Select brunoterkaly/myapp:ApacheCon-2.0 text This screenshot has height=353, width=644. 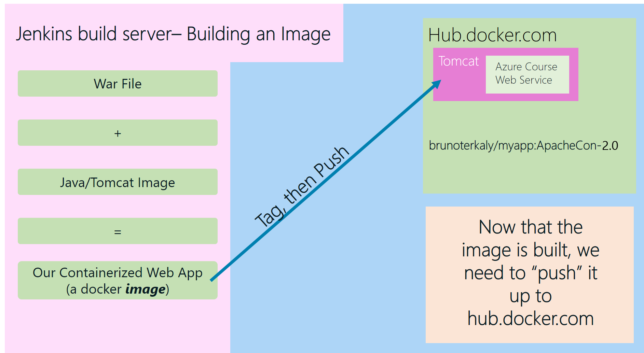coord(523,145)
